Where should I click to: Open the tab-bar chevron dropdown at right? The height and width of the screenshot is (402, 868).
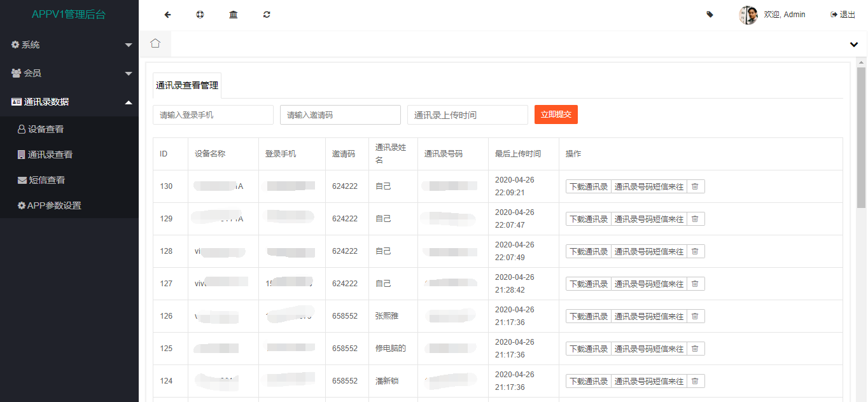853,45
